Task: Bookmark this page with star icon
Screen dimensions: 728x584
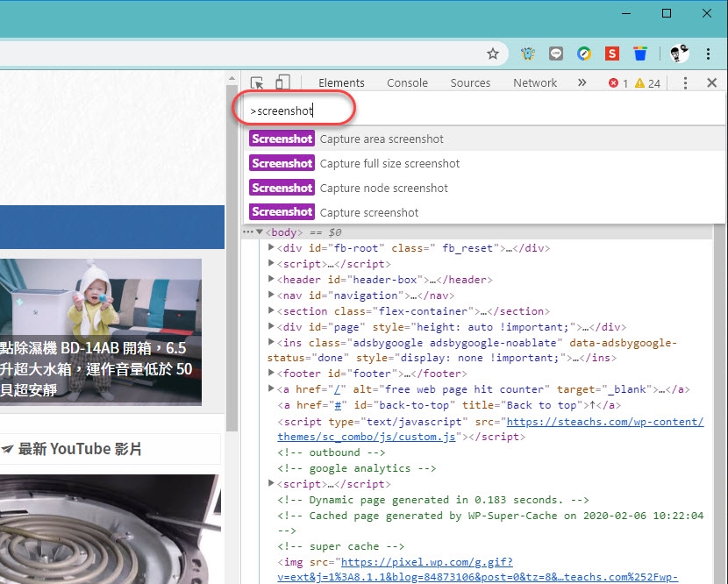Action: click(x=493, y=53)
